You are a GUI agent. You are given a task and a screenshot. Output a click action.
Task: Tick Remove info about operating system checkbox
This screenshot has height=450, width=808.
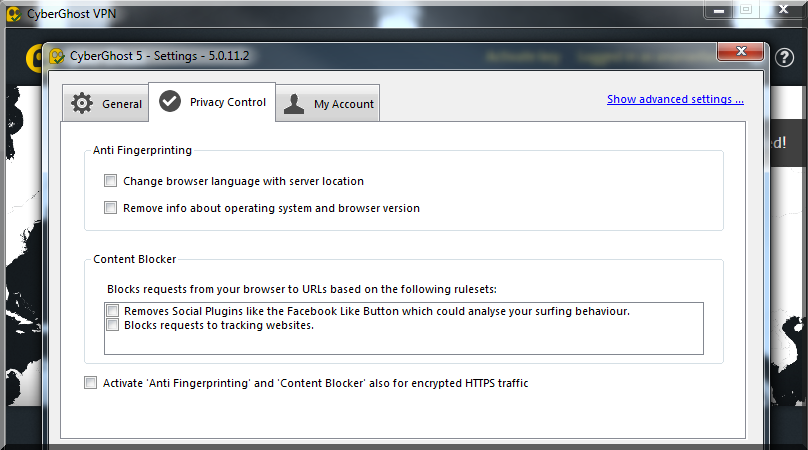[x=110, y=207]
